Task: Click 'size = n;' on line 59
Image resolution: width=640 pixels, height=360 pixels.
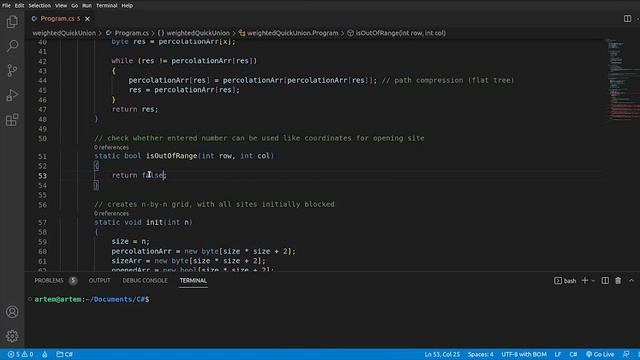Action: click(130, 242)
